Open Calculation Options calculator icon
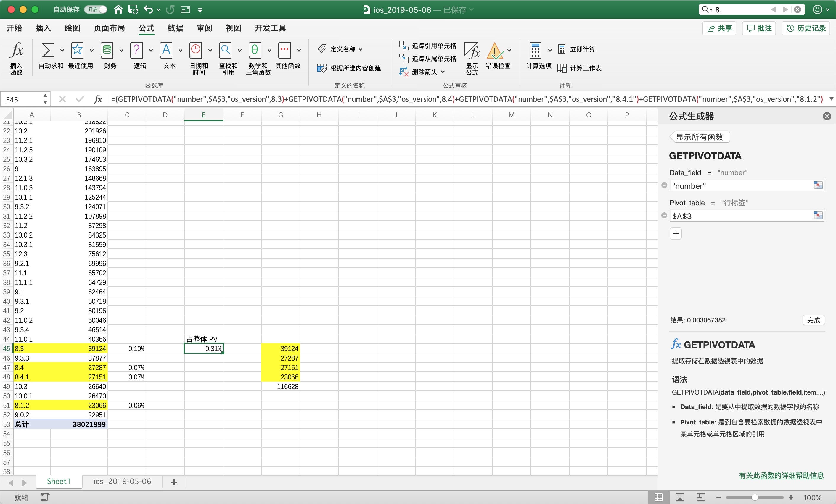This screenshot has height=504, width=836. pyautogui.click(x=536, y=51)
